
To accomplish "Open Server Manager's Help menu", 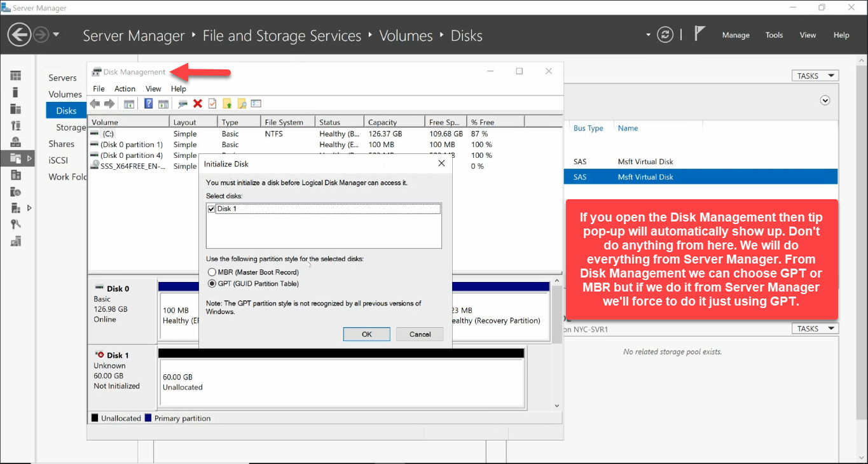I will pos(841,35).
